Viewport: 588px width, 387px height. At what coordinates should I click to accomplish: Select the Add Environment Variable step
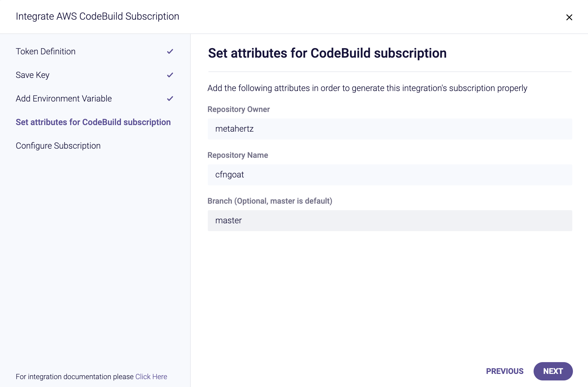(64, 99)
